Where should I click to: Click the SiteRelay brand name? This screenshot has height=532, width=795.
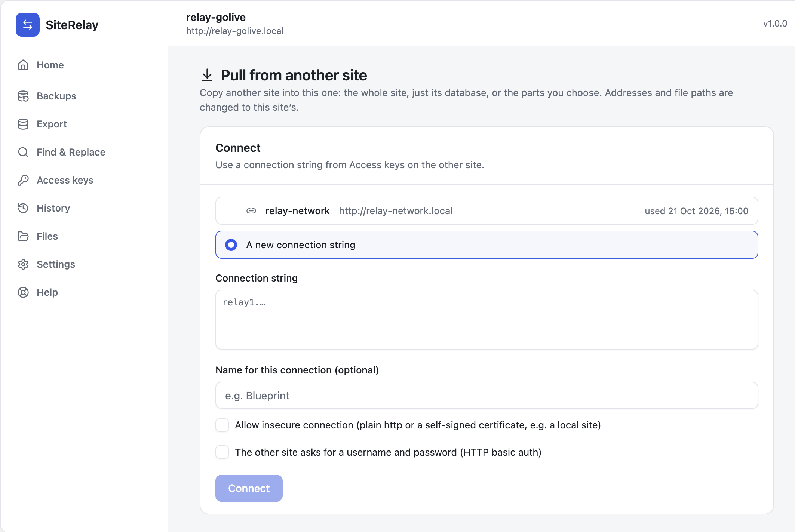[72, 25]
